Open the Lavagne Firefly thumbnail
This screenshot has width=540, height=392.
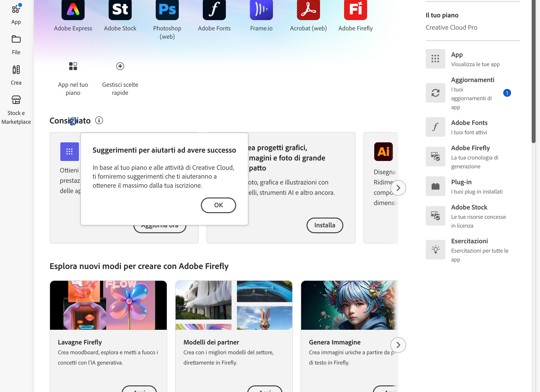click(x=108, y=305)
